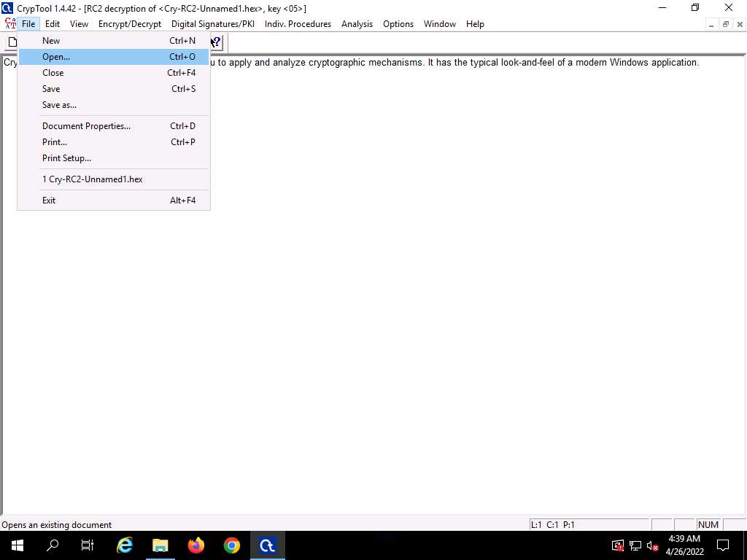Expand the Analysis menu
Screen dimensions: 747x560
tap(357, 24)
